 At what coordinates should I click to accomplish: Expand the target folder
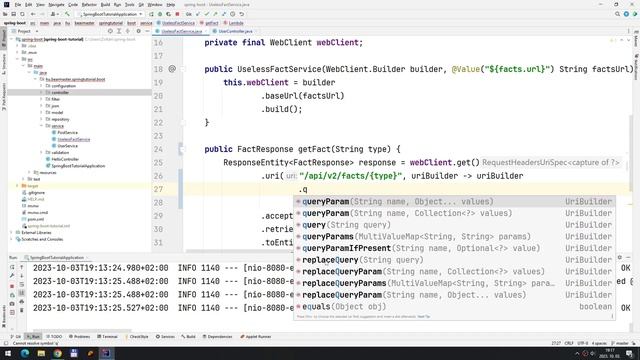pyautogui.click(x=18, y=186)
